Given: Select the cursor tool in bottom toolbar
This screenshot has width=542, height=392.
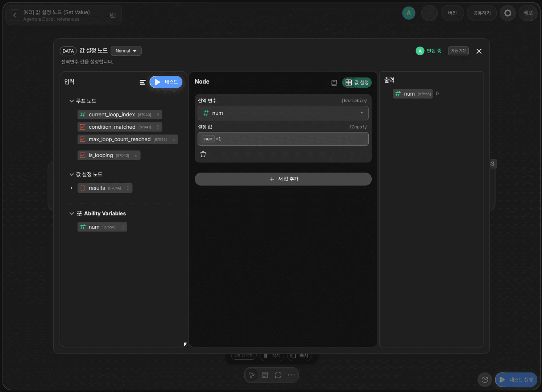Looking at the screenshot, I should tap(252, 375).
